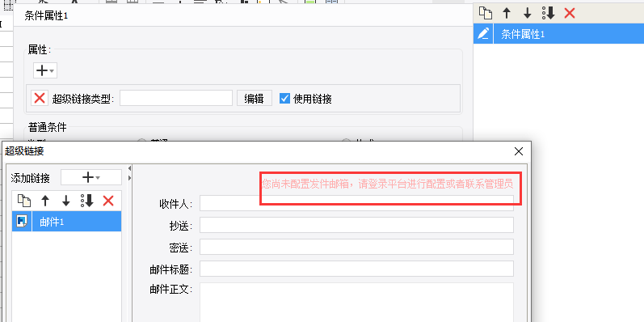
Task: Click 邮件正文 text area
Action: 356,303
